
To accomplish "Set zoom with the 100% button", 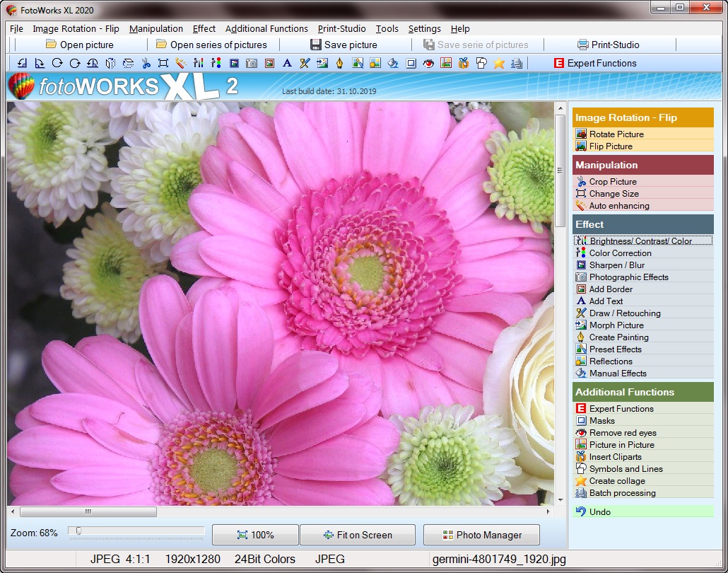I will [x=255, y=535].
